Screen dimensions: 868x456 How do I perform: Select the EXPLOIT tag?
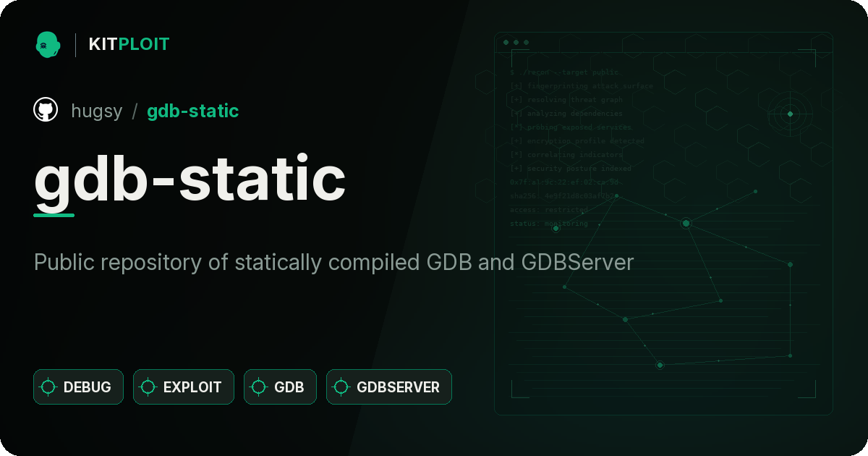184,387
